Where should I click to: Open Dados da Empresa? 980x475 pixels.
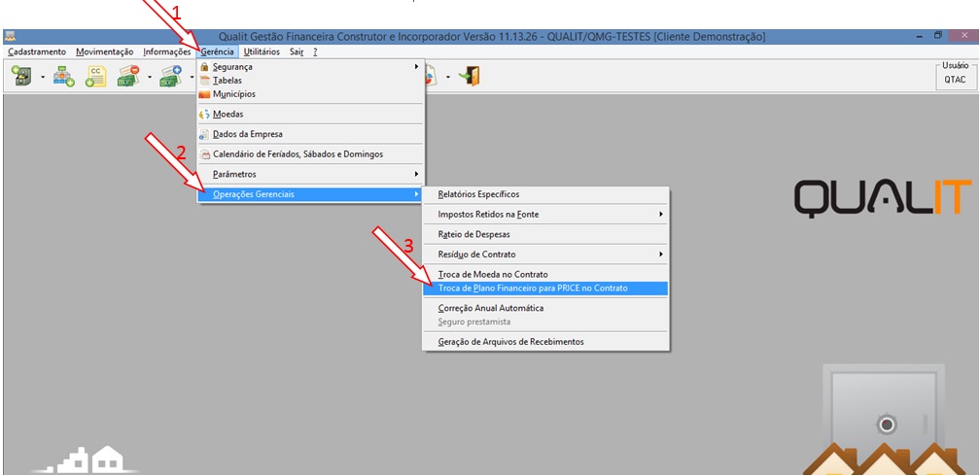point(310,134)
